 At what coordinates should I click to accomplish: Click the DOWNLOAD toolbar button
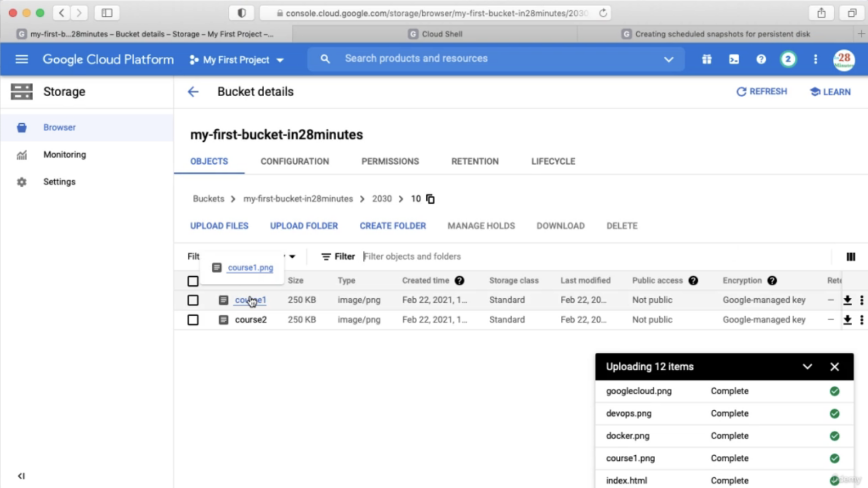click(x=560, y=226)
